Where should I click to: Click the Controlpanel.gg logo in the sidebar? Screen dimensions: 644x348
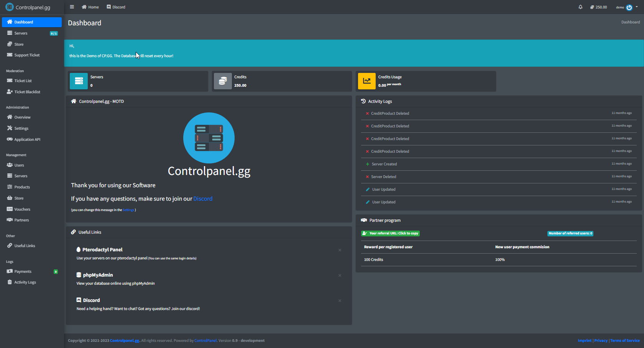(x=28, y=7)
